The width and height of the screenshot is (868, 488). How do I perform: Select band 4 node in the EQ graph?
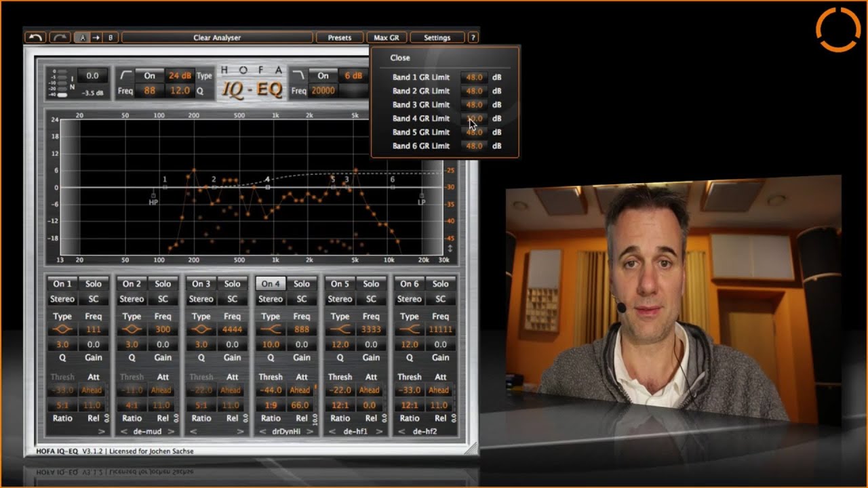(268, 186)
